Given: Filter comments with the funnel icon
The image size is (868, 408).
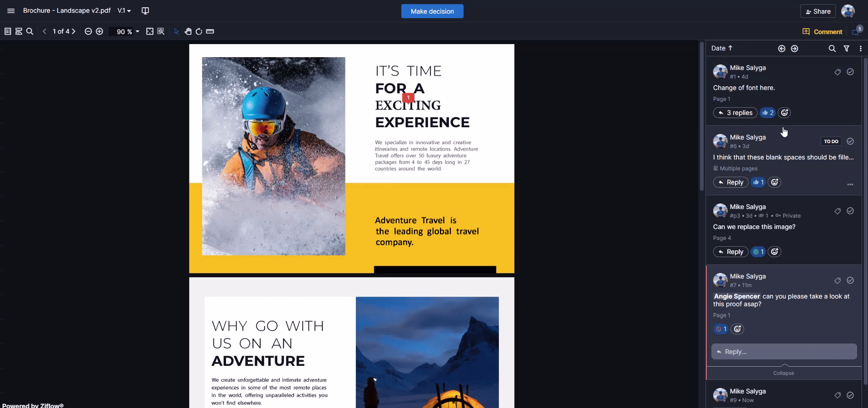Looking at the screenshot, I should point(847,49).
